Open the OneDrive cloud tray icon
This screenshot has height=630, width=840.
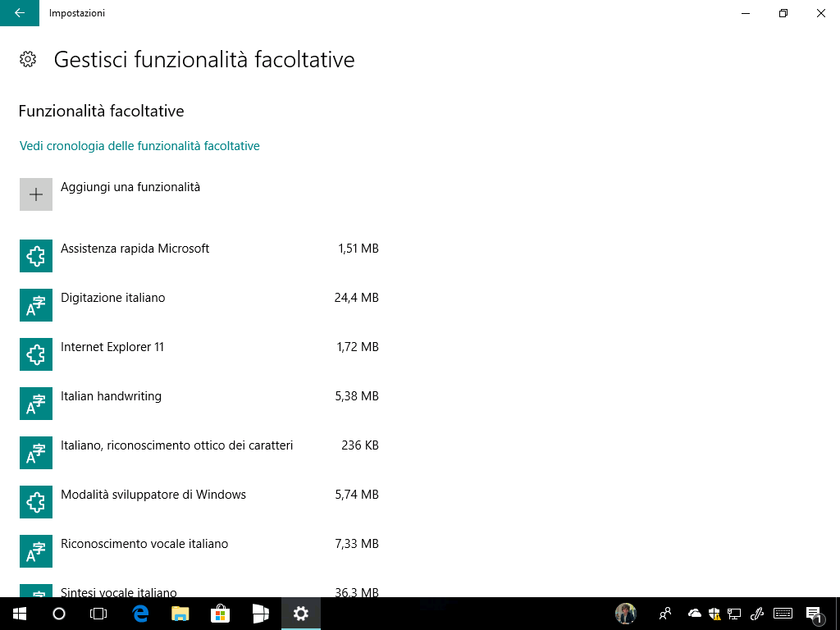tap(695, 614)
